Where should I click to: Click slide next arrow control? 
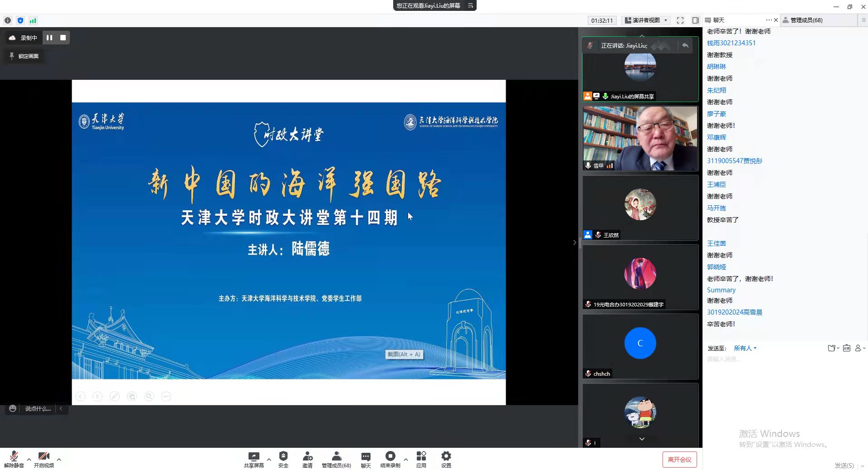98,397
